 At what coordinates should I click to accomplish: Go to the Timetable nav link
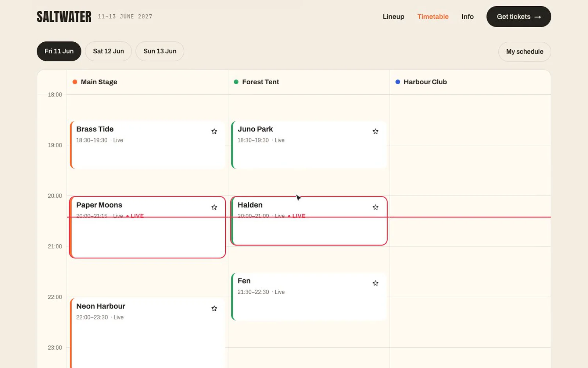(x=433, y=17)
